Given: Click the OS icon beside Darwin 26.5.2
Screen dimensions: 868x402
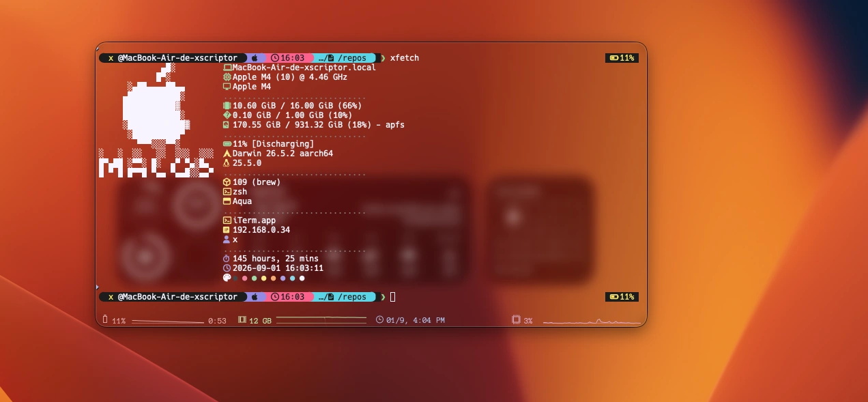Looking at the screenshot, I should [x=227, y=154].
